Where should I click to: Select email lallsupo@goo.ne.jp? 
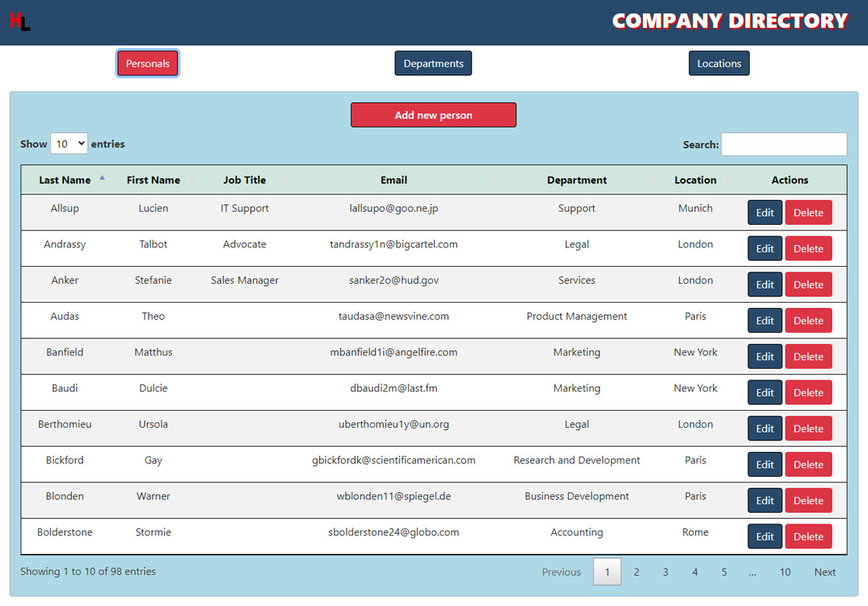coord(394,208)
